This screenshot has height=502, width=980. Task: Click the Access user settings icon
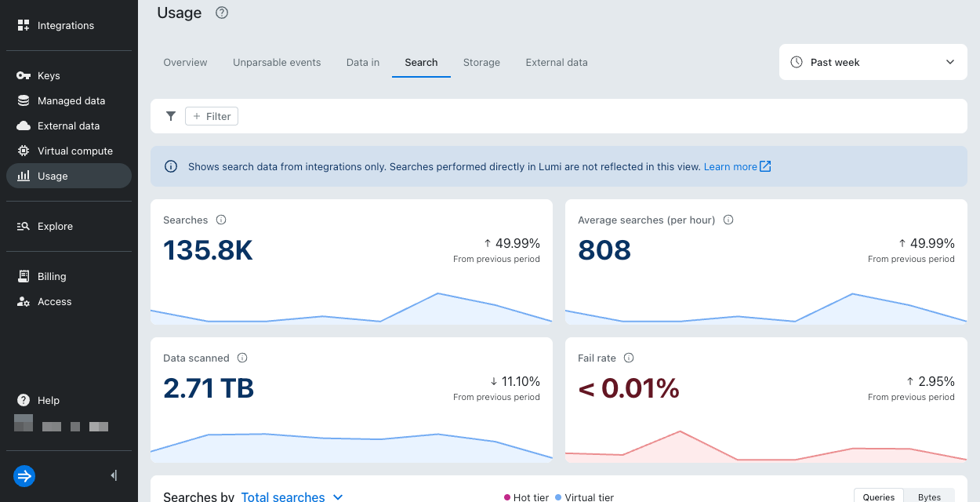tap(24, 301)
